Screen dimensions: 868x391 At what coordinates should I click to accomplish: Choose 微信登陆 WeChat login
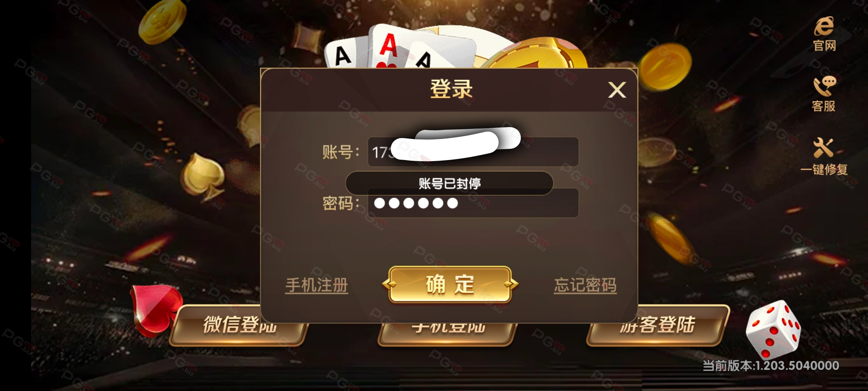(239, 325)
